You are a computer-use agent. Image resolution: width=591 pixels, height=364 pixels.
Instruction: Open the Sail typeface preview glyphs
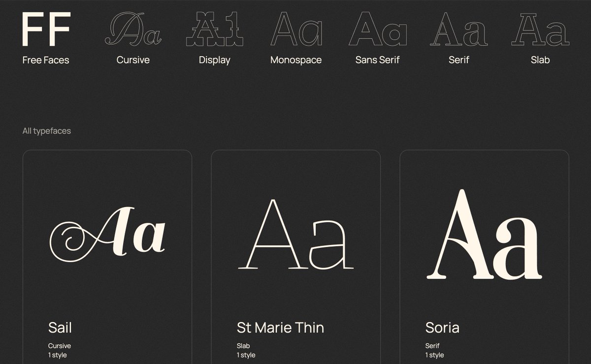coord(107,234)
